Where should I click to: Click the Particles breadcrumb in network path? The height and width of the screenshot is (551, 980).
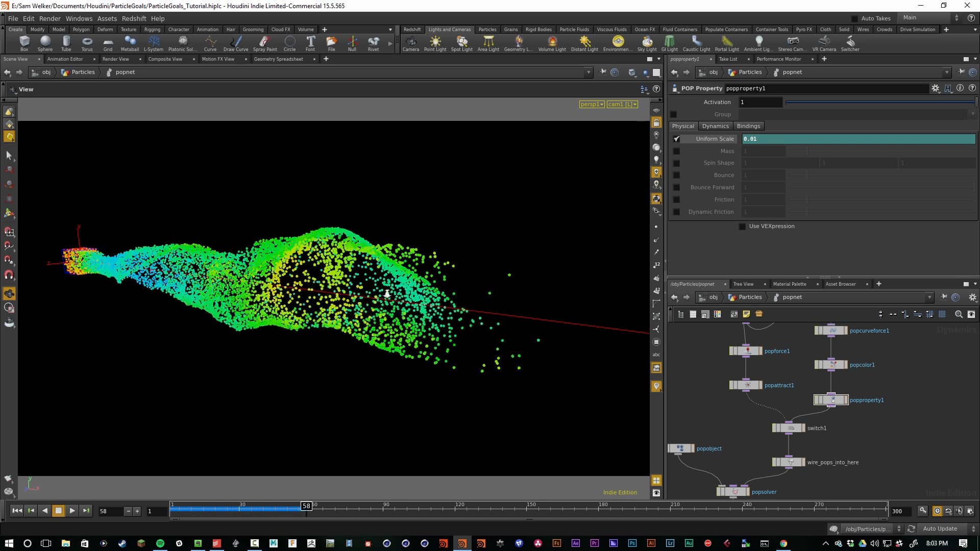750,297
